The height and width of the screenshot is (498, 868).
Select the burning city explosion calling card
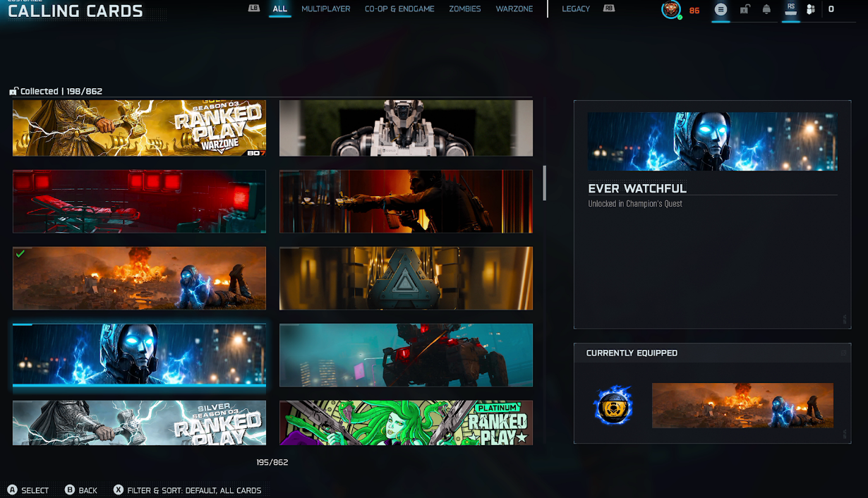tap(139, 278)
